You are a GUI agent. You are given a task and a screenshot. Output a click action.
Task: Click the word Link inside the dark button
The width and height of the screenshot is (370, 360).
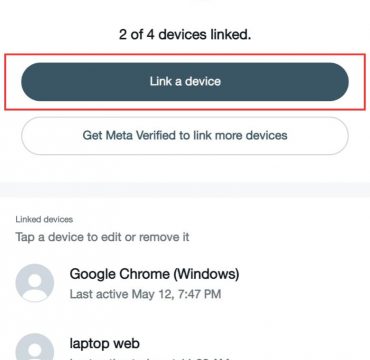(x=160, y=81)
